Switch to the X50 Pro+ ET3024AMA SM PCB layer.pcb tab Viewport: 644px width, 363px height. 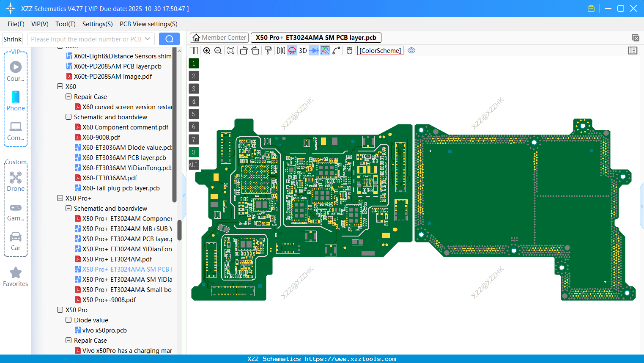[x=316, y=37]
